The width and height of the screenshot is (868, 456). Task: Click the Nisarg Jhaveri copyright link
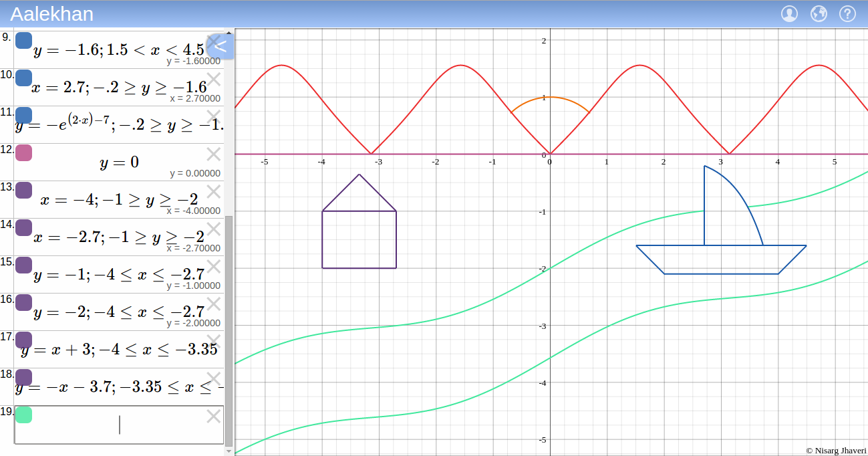[836, 451]
